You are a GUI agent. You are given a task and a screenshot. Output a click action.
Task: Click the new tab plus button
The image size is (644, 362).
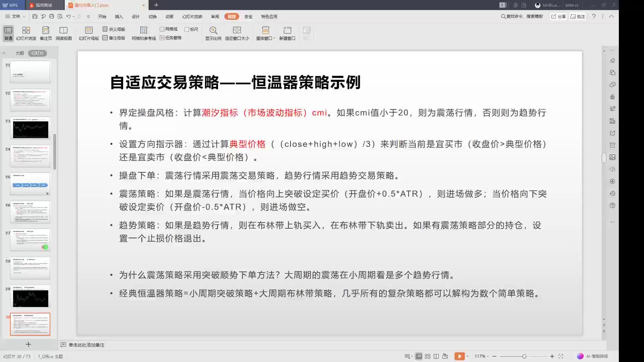(x=156, y=5)
